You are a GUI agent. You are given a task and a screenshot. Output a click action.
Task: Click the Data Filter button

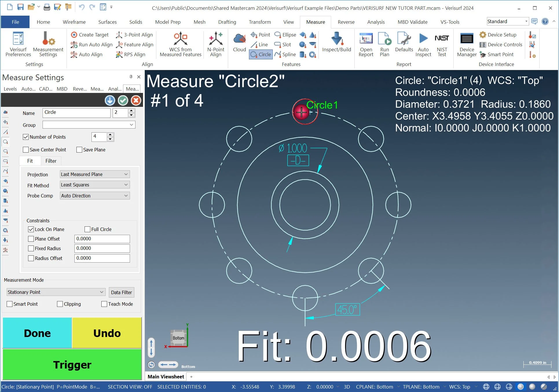(x=121, y=292)
